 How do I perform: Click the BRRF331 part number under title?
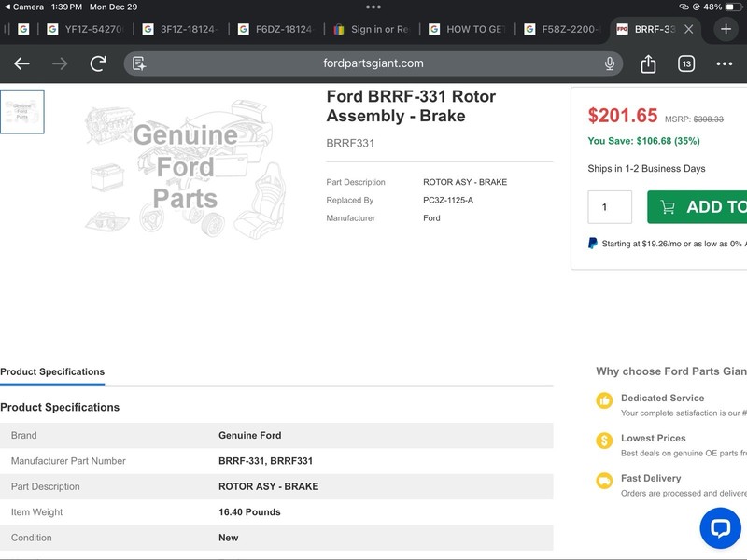(350, 144)
